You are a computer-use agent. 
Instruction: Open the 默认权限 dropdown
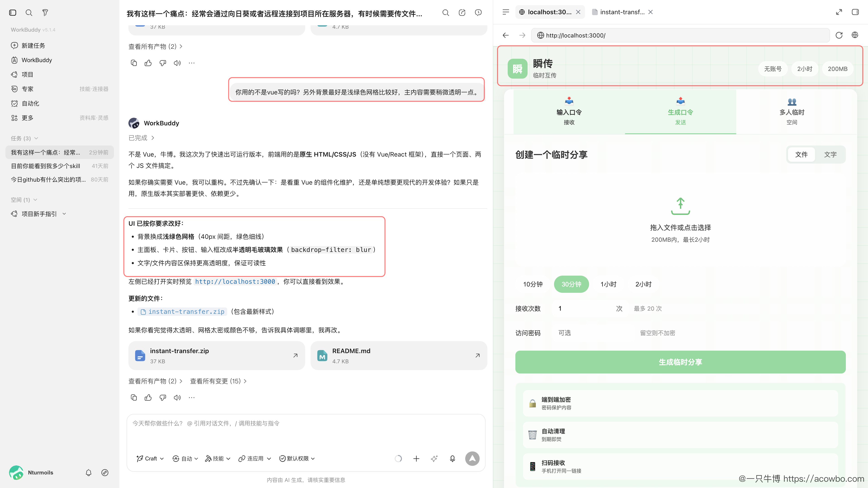coord(297,459)
